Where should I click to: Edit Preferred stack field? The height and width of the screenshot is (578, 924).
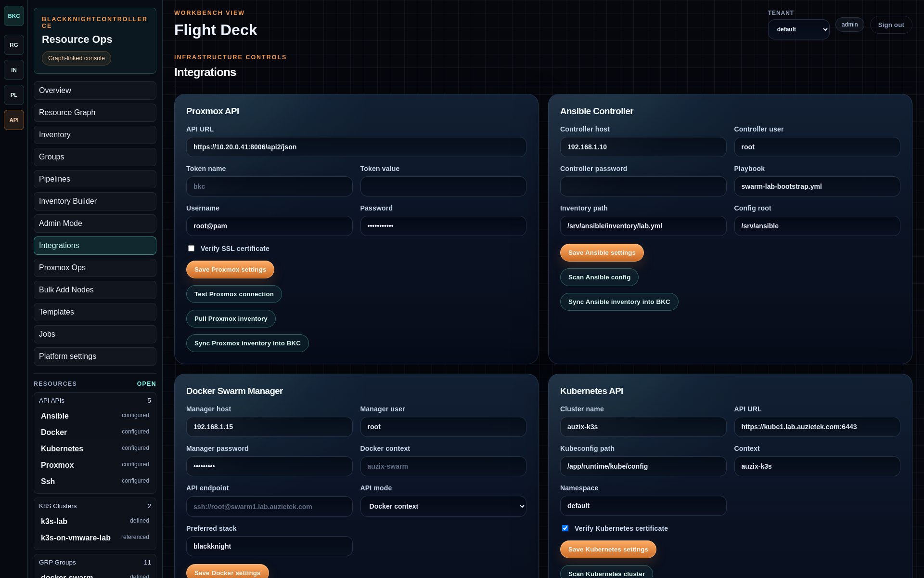269,546
